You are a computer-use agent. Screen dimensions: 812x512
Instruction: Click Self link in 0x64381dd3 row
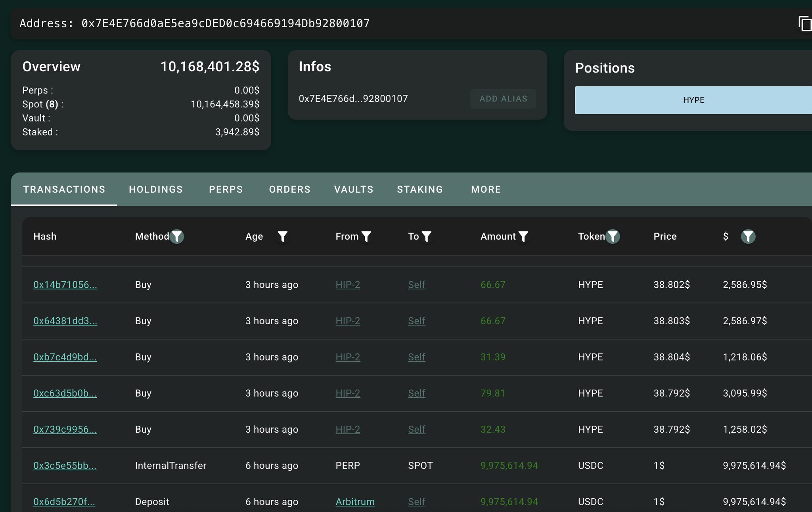coord(417,321)
